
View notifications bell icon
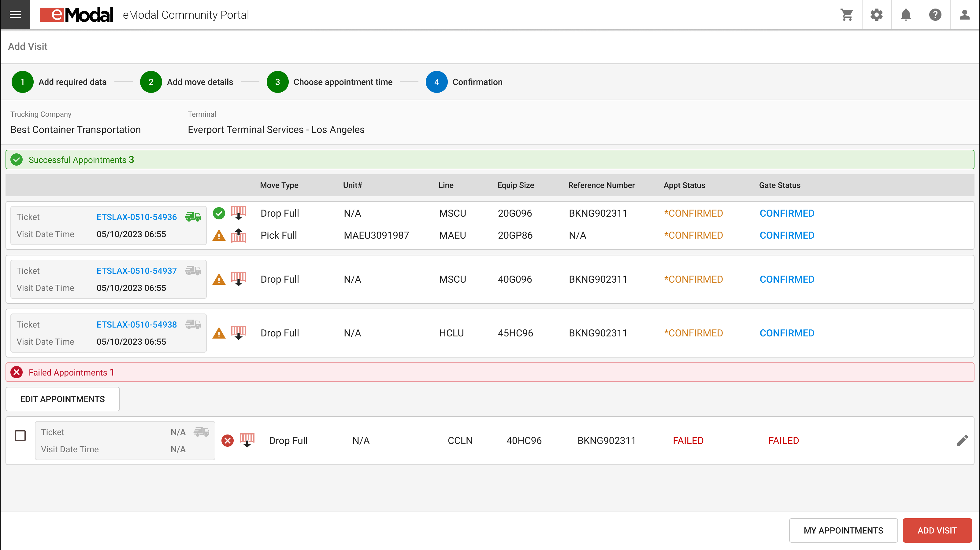(906, 15)
